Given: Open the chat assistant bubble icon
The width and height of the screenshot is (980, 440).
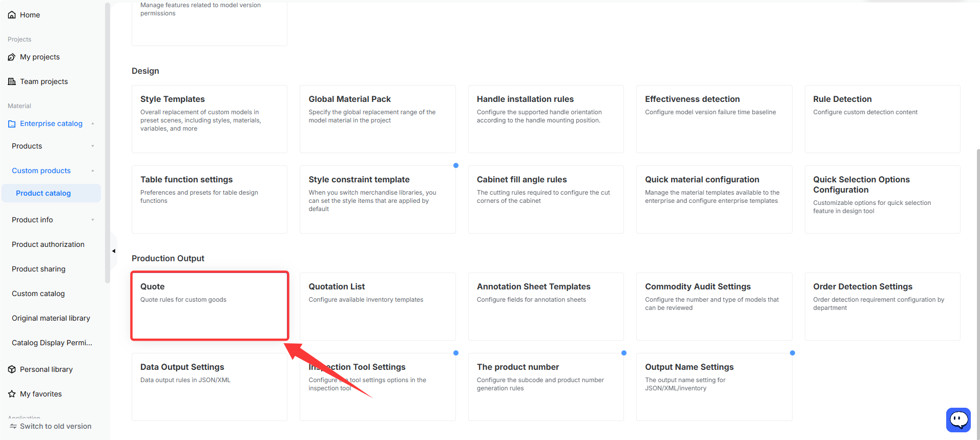Looking at the screenshot, I should 958,420.
